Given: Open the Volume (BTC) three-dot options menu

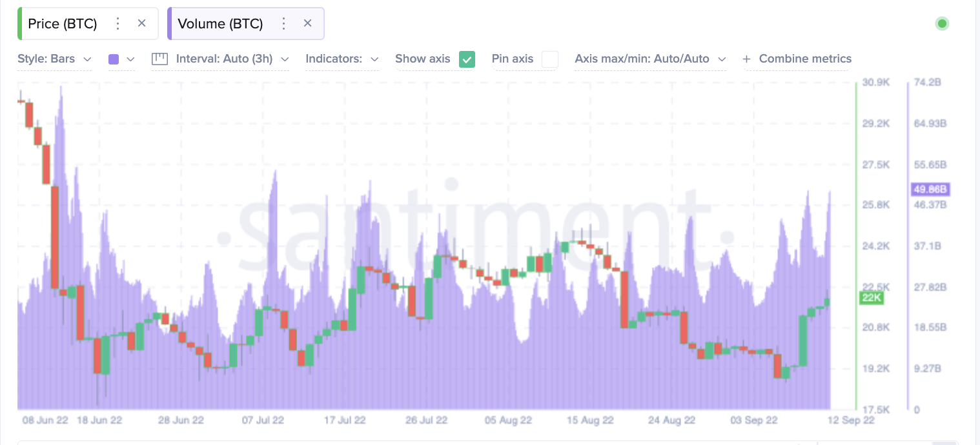Looking at the screenshot, I should point(283,24).
